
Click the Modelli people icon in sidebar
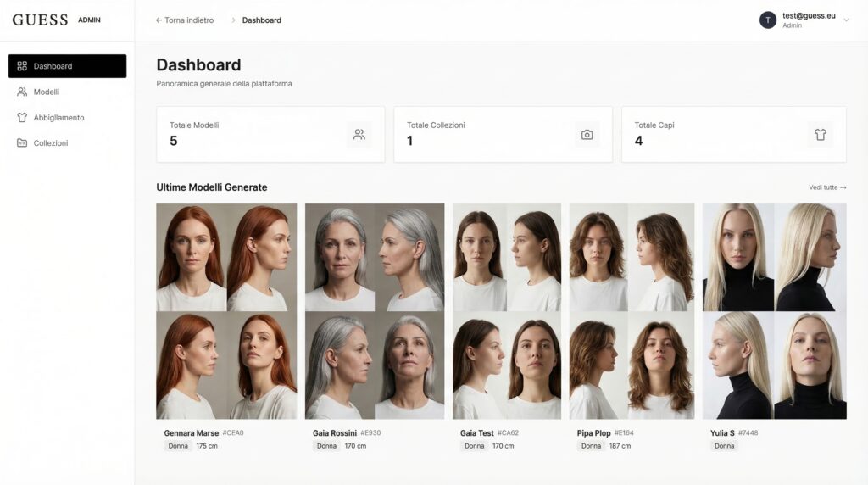(x=22, y=92)
